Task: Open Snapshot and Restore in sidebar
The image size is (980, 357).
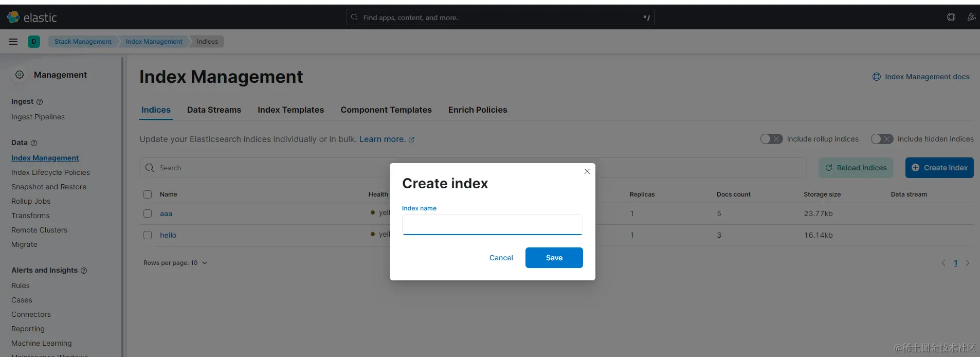Action: (49, 187)
